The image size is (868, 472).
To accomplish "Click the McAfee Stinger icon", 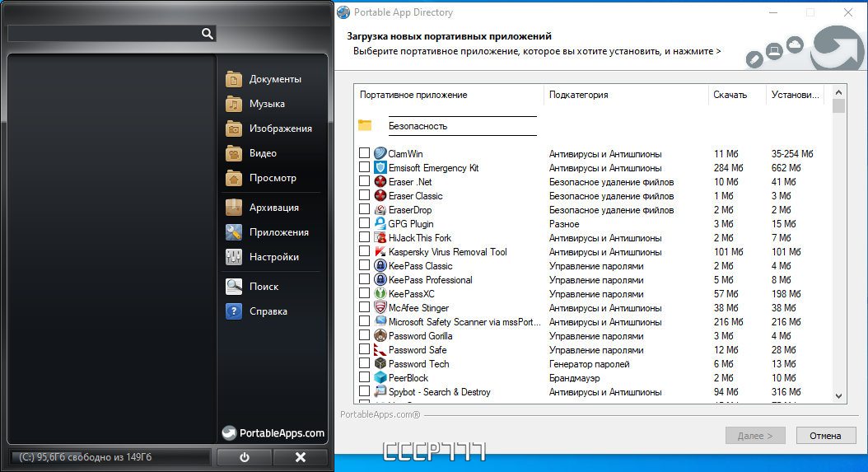I will (380, 307).
